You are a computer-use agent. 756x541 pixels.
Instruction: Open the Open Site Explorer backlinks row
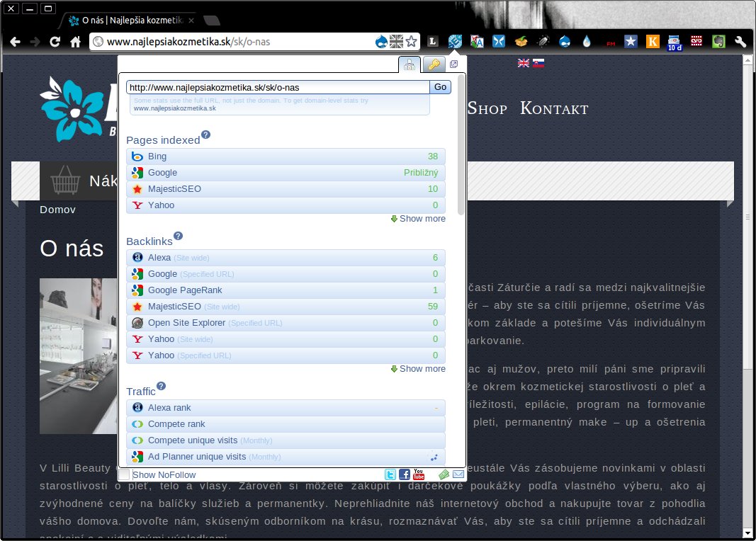click(286, 323)
